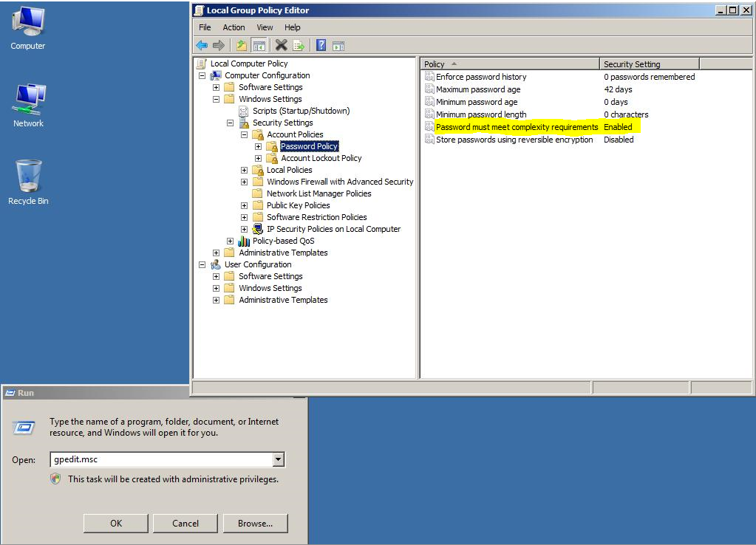Expand Windows Firewall with Advanced Security
The image size is (756, 545).
pyautogui.click(x=245, y=182)
